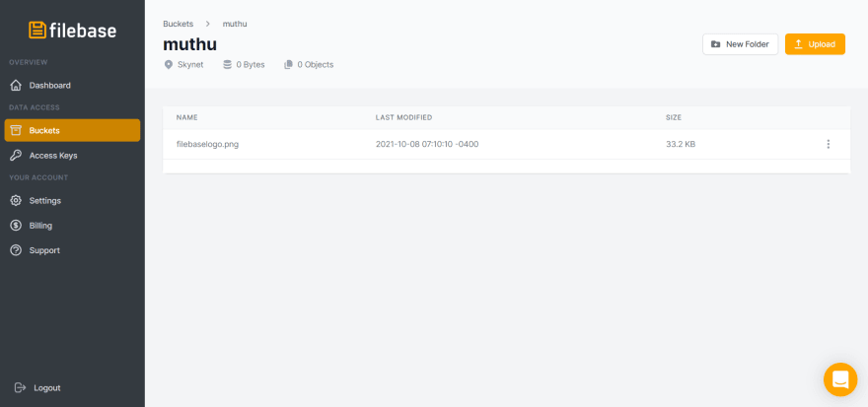Click the upload arrow icon
The width and height of the screenshot is (868, 407).
tap(798, 44)
